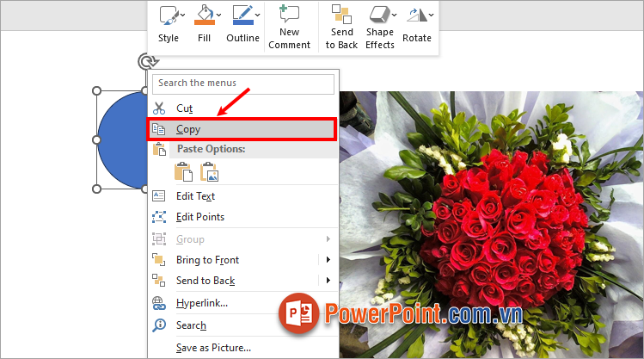
Task: Choose Cut from the context menu
Action: [x=243, y=108]
